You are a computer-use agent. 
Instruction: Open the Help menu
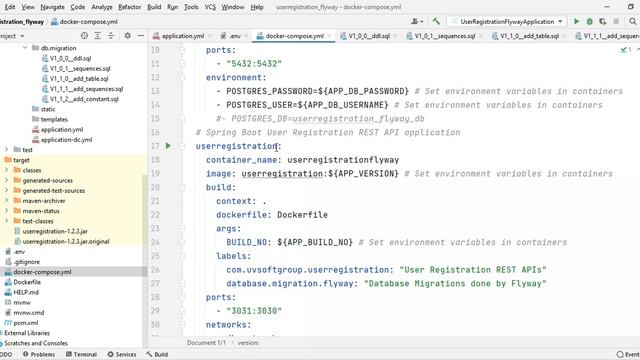[x=257, y=7]
